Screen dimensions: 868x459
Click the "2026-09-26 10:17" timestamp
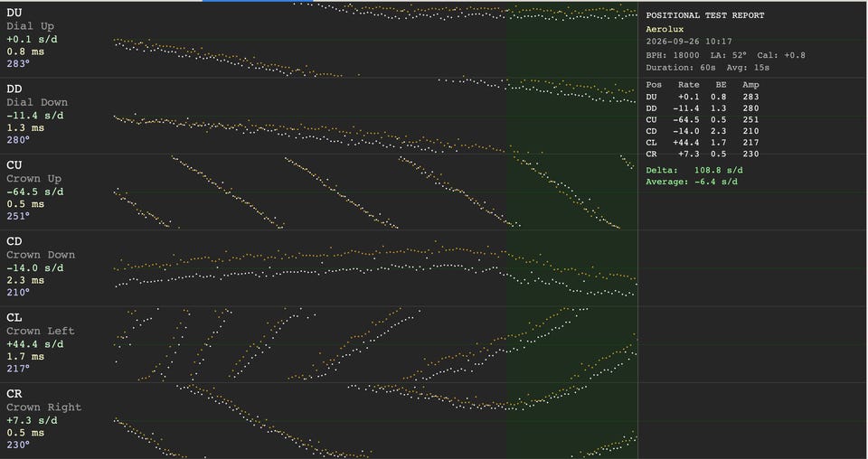coord(689,42)
